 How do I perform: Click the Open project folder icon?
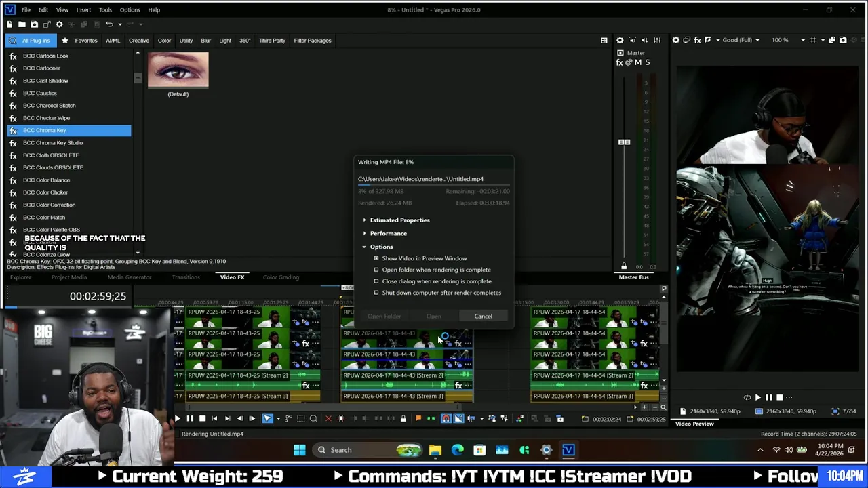pos(22,24)
